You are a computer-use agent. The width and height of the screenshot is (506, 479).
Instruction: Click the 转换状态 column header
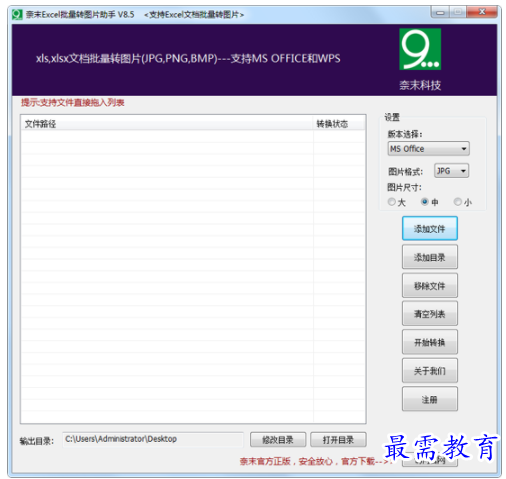pyautogui.click(x=339, y=124)
